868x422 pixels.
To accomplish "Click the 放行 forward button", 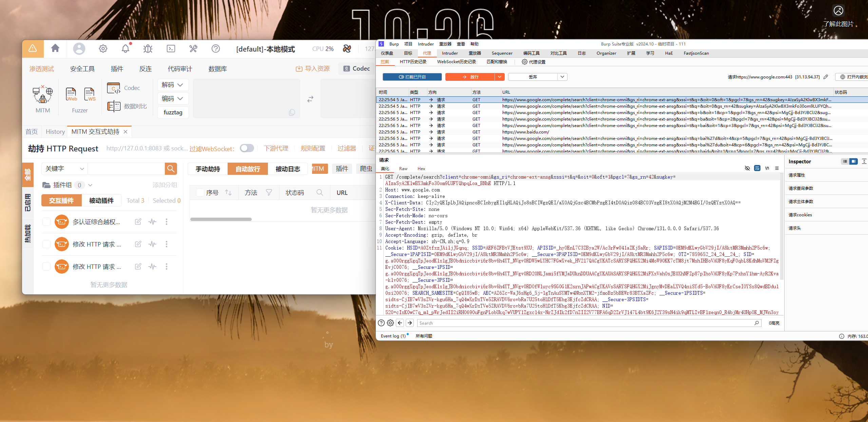I will pyautogui.click(x=470, y=77).
